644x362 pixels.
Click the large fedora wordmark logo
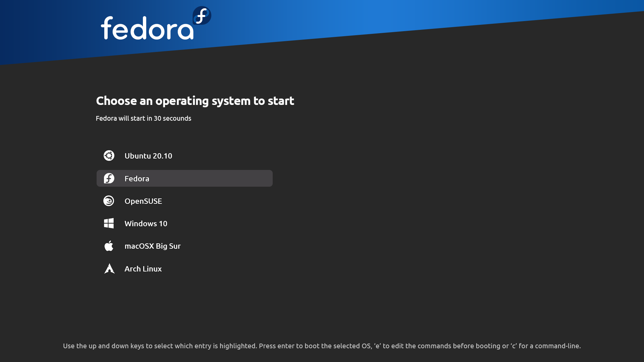click(147, 28)
